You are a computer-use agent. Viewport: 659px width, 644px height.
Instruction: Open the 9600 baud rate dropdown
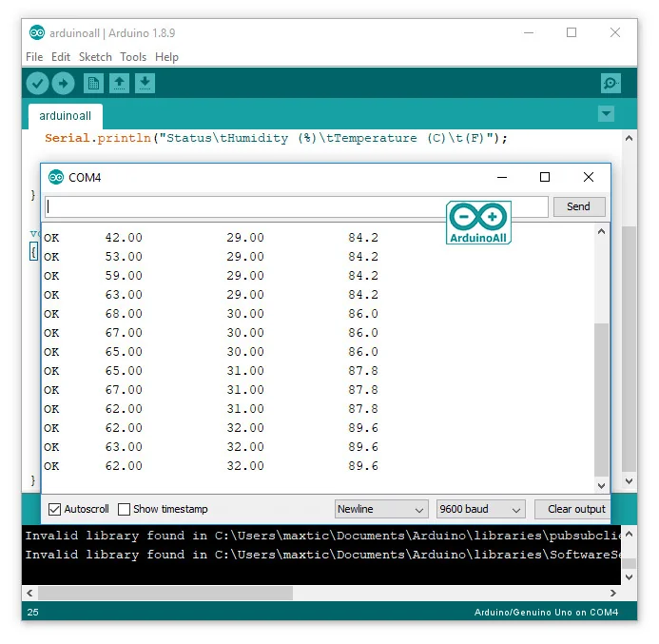[x=481, y=509]
